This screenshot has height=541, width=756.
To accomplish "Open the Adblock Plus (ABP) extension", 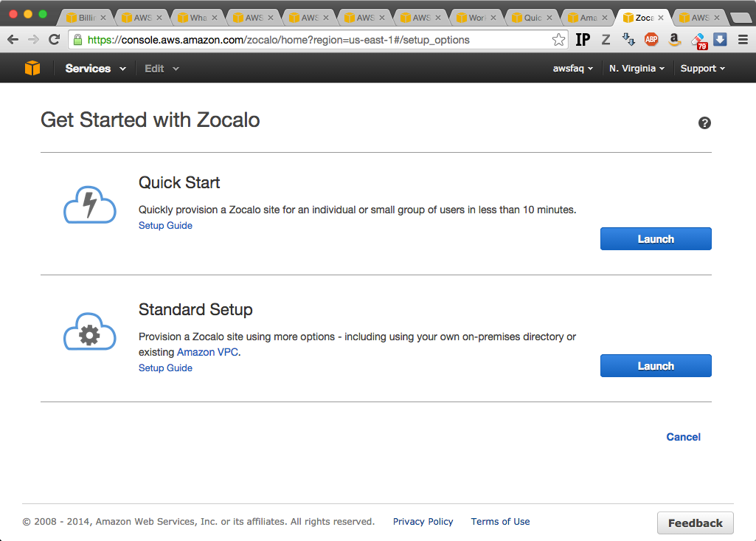I will [651, 40].
